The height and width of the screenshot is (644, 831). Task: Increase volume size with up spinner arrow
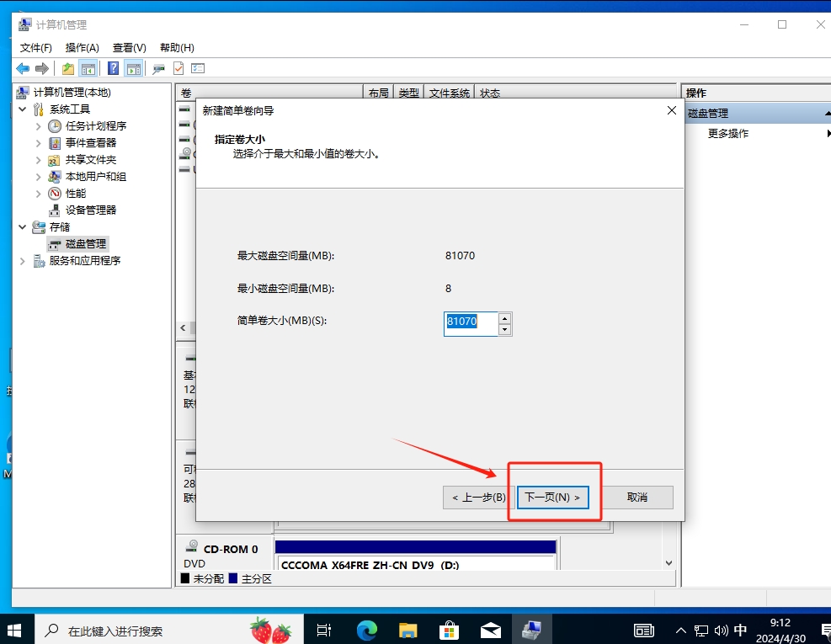[x=504, y=318]
